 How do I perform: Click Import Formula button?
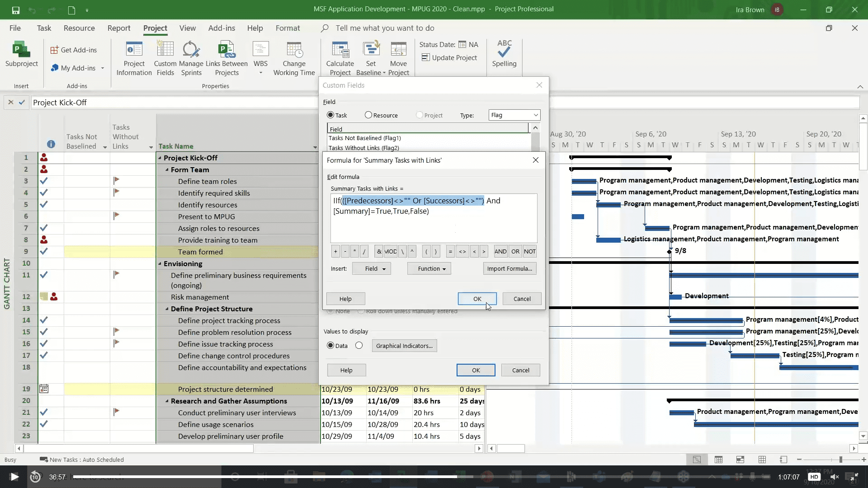click(x=509, y=268)
